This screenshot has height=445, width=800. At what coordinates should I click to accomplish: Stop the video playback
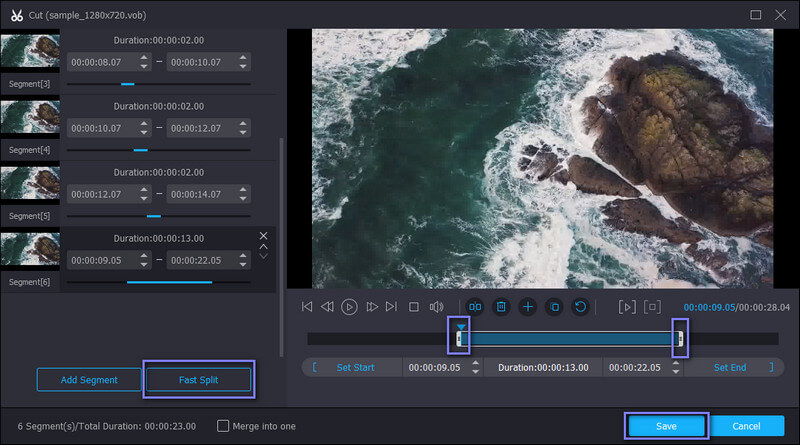click(x=413, y=307)
